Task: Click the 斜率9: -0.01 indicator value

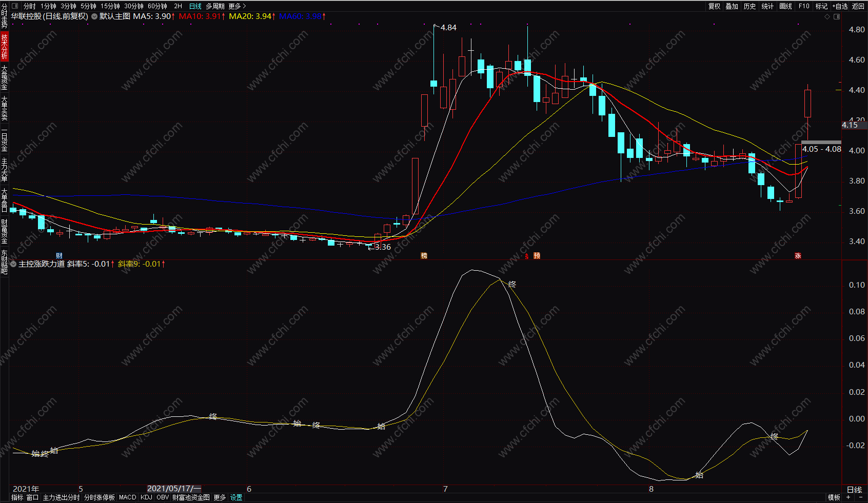Action: [x=142, y=264]
